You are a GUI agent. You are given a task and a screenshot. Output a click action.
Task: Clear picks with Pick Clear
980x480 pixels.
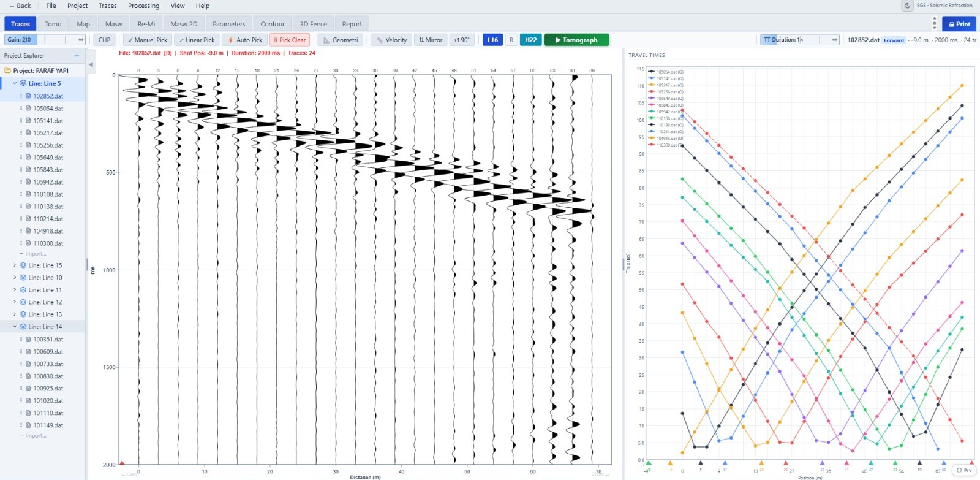(x=289, y=40)
